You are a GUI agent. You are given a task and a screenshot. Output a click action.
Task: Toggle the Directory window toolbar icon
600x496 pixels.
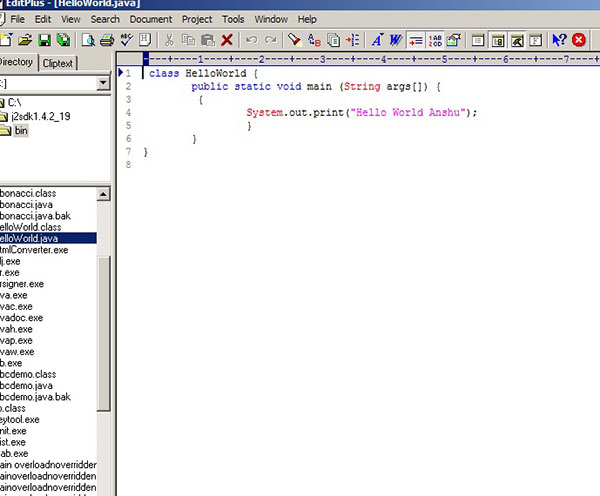(497, 40)
